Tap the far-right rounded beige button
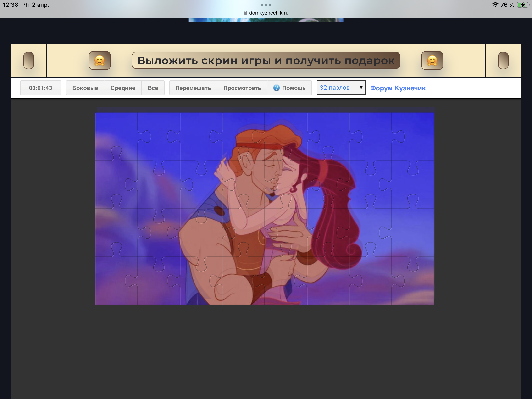 pos(503,60)
